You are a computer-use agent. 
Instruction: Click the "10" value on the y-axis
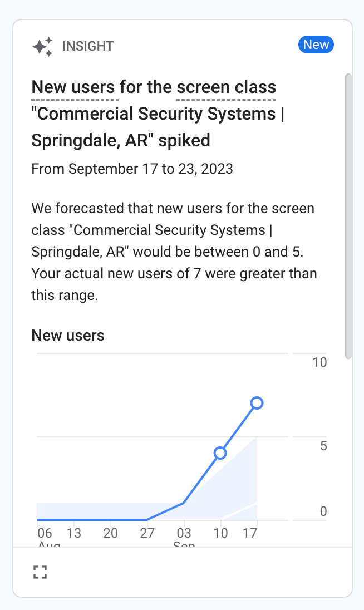click(319, 362)
